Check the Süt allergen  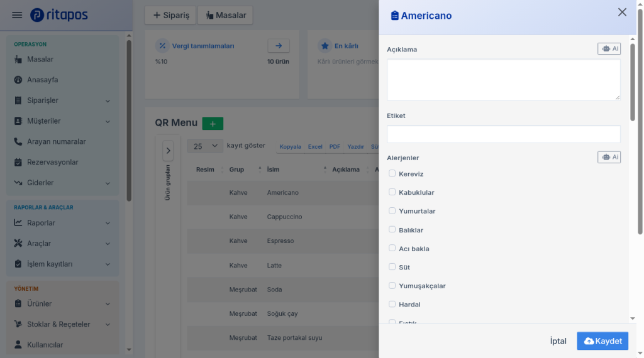392,267
